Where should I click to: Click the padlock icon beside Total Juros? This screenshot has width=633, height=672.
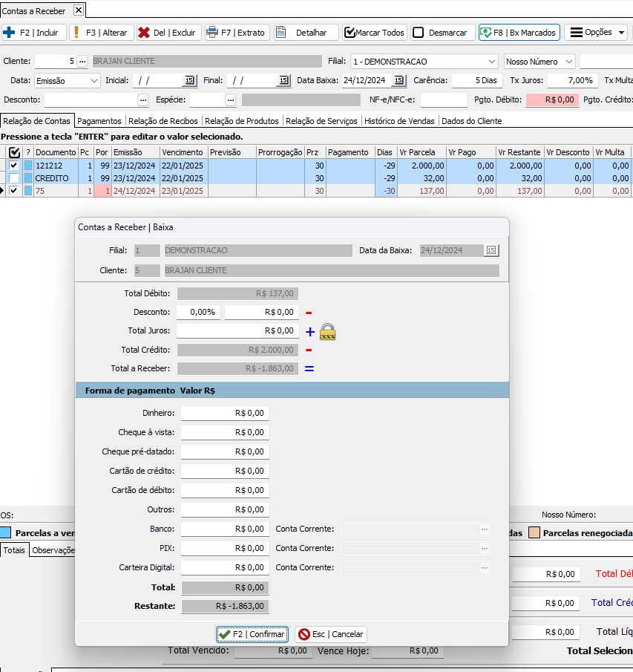(x=327, y=332)
